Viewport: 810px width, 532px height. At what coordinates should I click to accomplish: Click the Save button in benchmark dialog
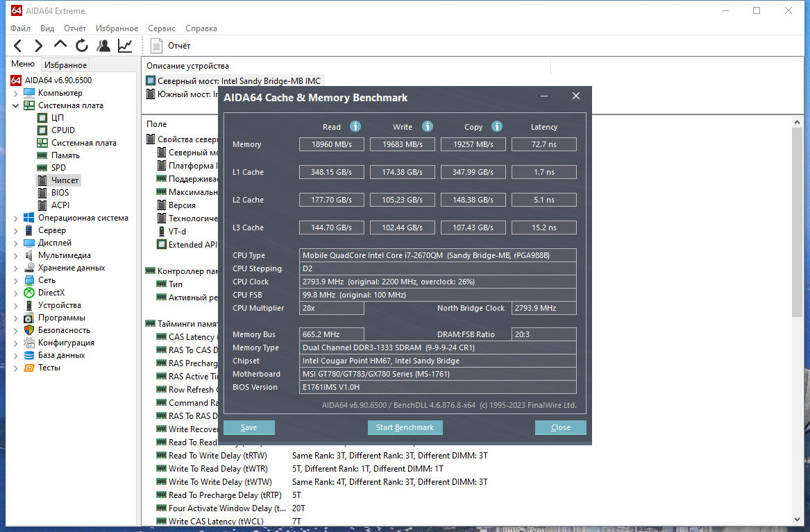click(x=249, y=427)
